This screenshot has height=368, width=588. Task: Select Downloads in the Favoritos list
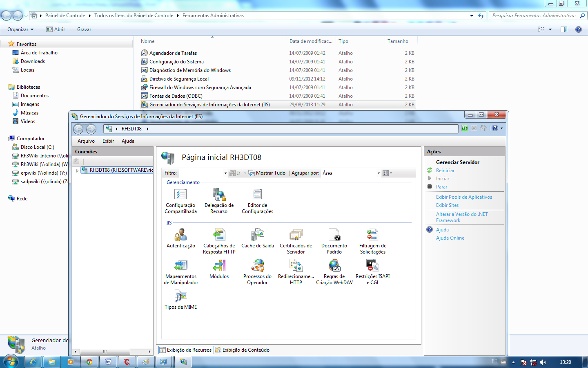pyautogui.click(x=33, y=61)
